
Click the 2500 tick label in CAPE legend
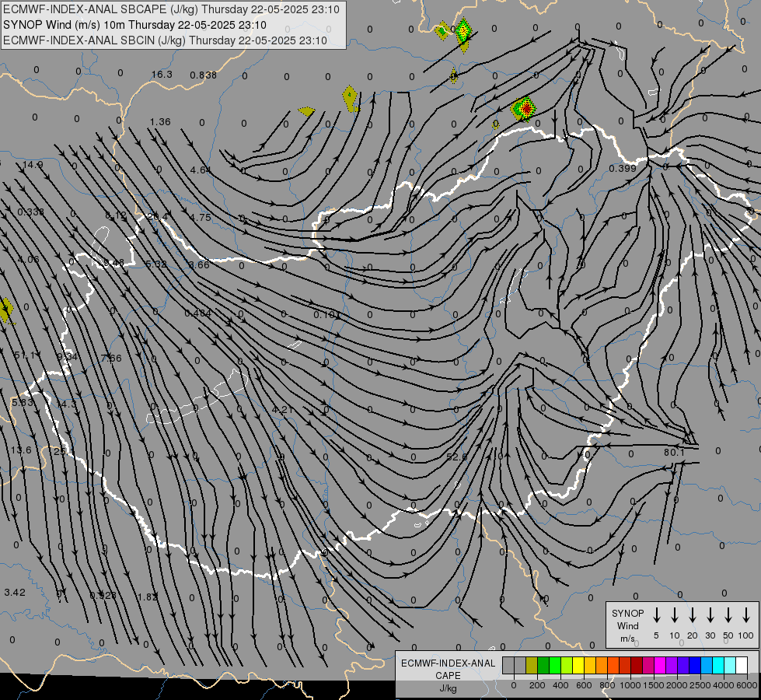(x=700, y=685)
